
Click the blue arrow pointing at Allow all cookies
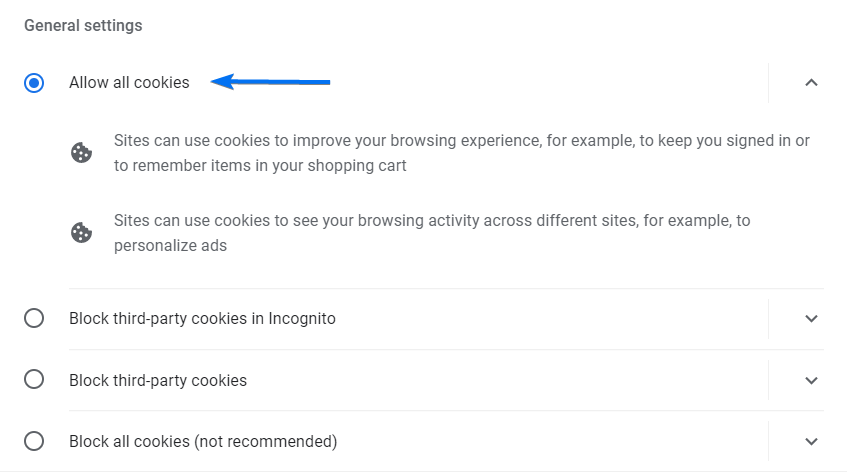[x=270, y=82]
